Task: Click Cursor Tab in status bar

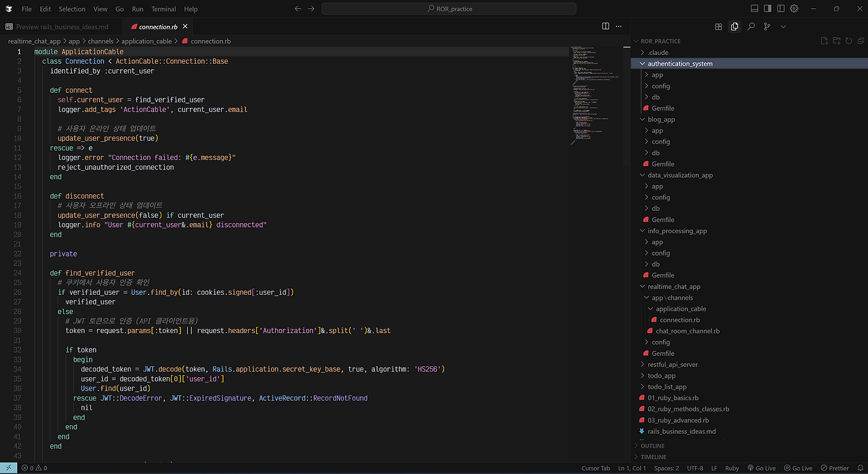Action: (595, 468)
